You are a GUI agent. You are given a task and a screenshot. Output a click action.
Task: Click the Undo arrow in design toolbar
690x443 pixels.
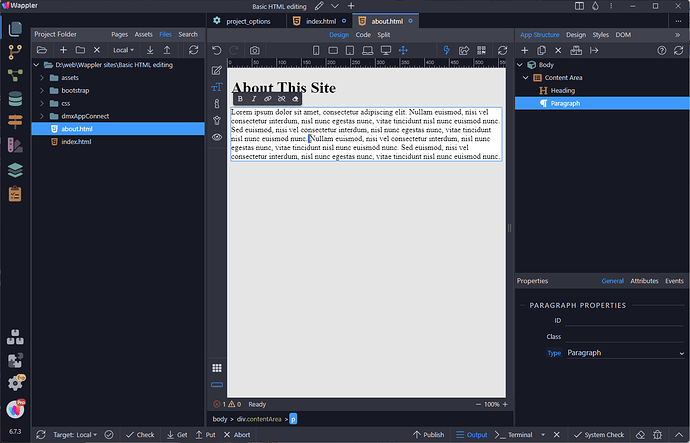[217, 50]
